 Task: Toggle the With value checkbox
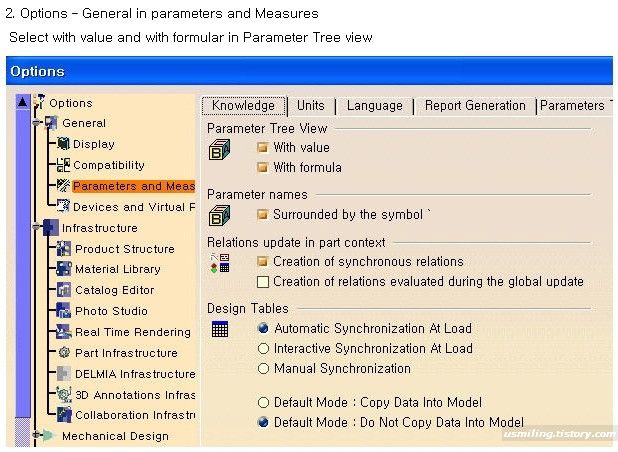(262, 148)
